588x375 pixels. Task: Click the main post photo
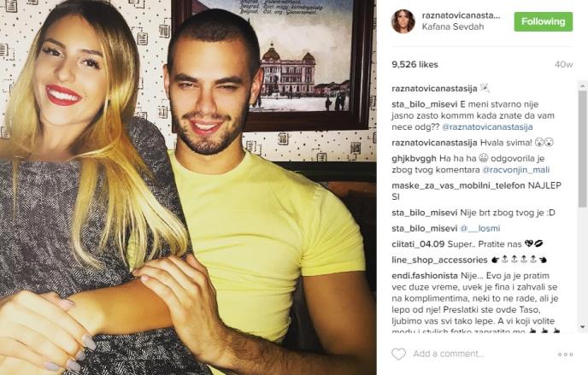point(188,187)
